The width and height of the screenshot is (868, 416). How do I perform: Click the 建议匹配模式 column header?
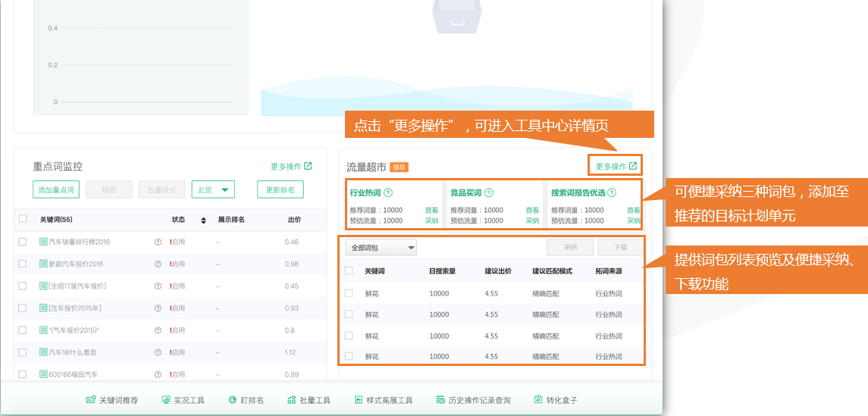point(552,271)
